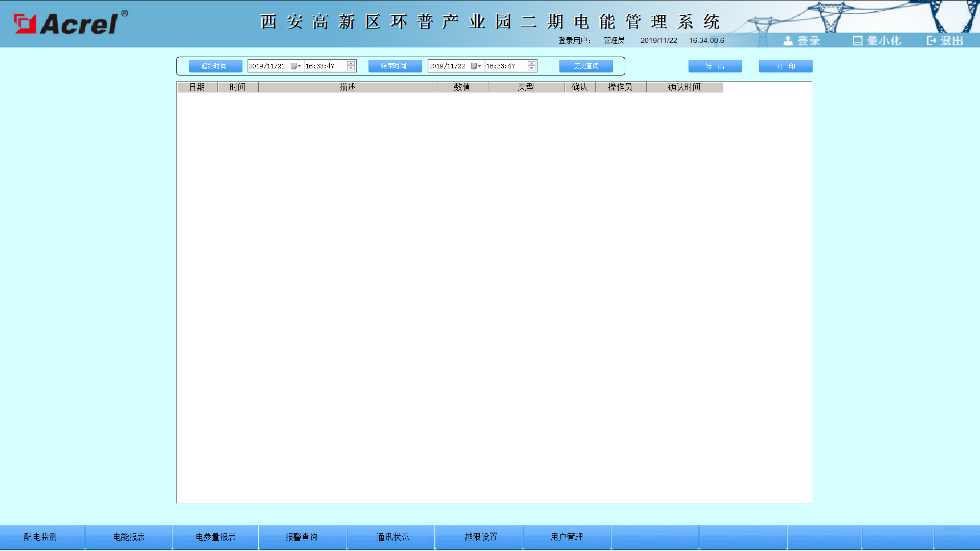Expand the start date dropdown arrow
The image size is (980, 551).
pos(300,66)
